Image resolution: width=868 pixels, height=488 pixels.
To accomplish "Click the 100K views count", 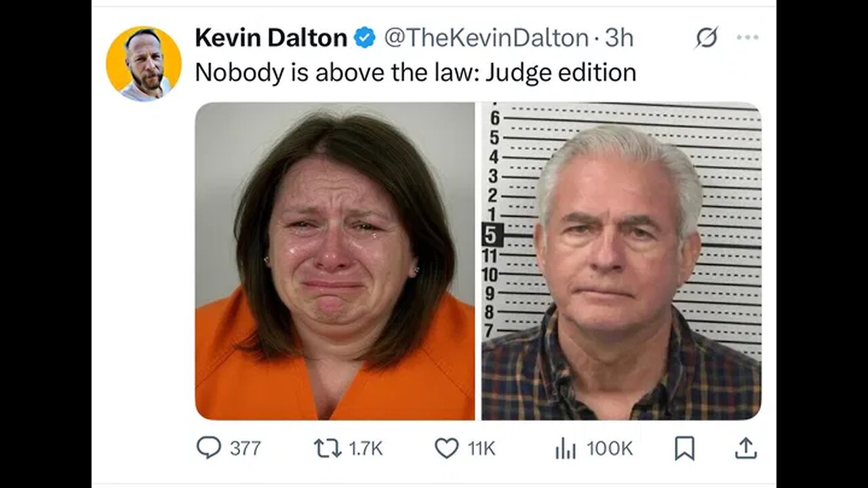I will tap(610, 448).
